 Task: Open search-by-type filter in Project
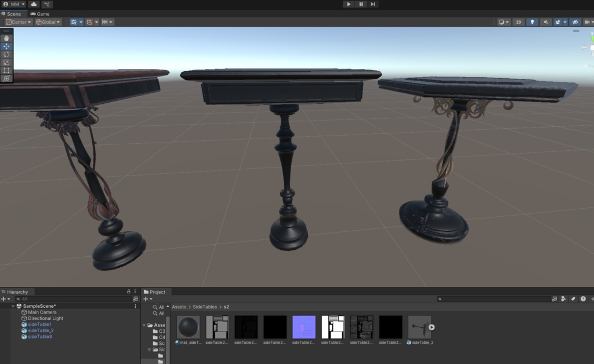[x=564, y=299]
